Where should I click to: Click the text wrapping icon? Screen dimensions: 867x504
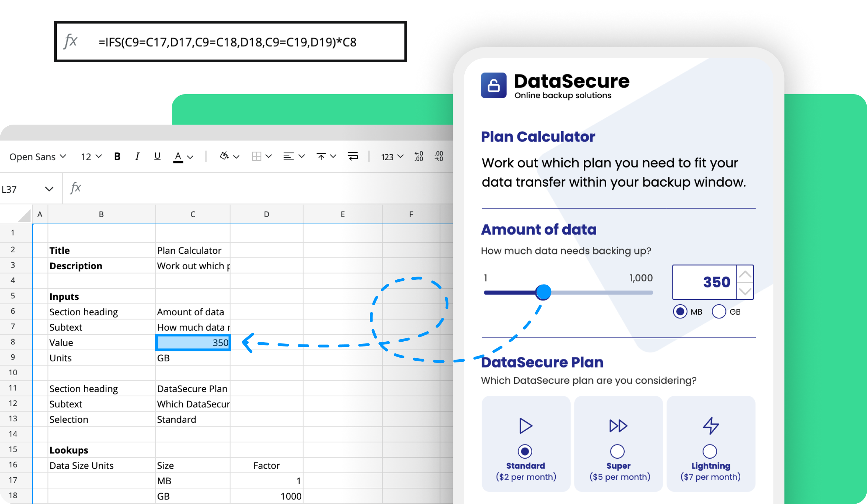pos(352,156)
